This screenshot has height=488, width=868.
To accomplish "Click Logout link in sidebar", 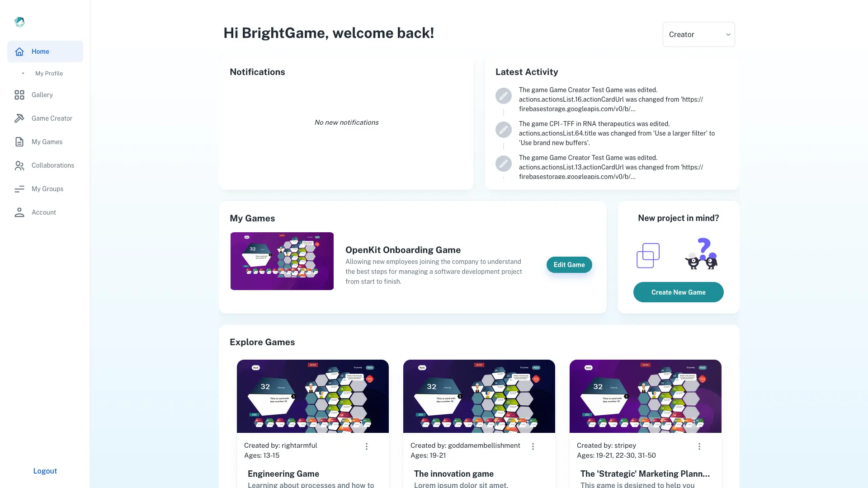I will click(x=45, y=471).
